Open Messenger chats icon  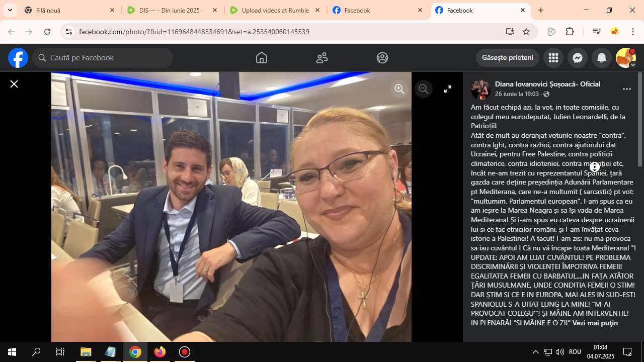578,58
